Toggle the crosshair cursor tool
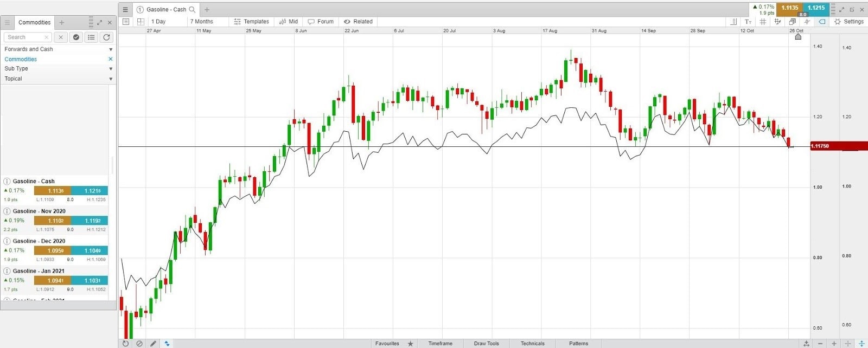 tap(807, 22)
